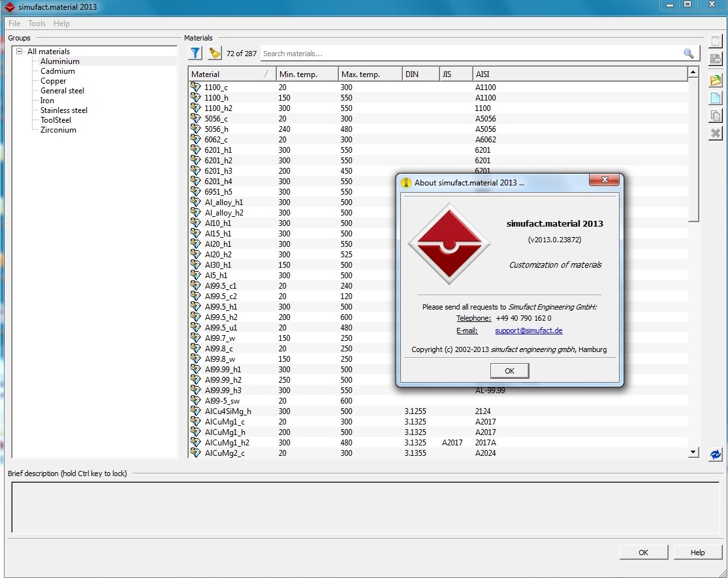
Task: Close the About simufact.material dialog
Action: (604, 180)
